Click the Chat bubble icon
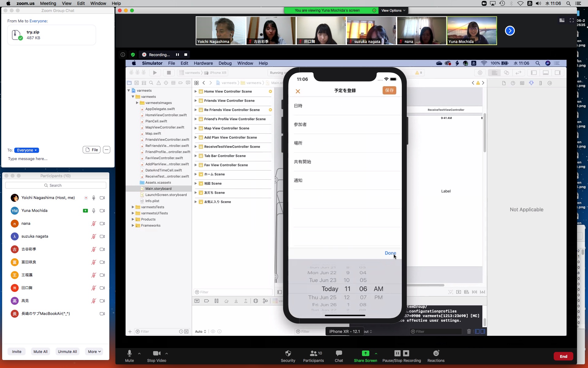This screenshot has height=368, width=588. pyautogui.click(x=339, y=353)
